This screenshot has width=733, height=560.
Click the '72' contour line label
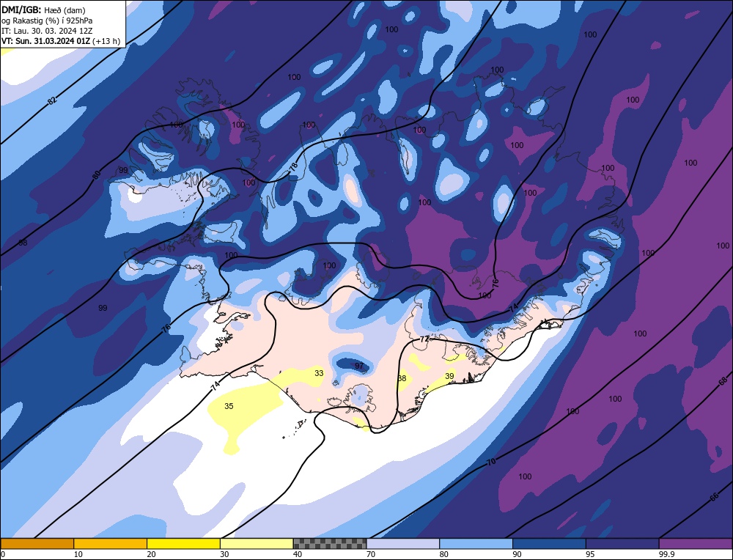[424, 339]
